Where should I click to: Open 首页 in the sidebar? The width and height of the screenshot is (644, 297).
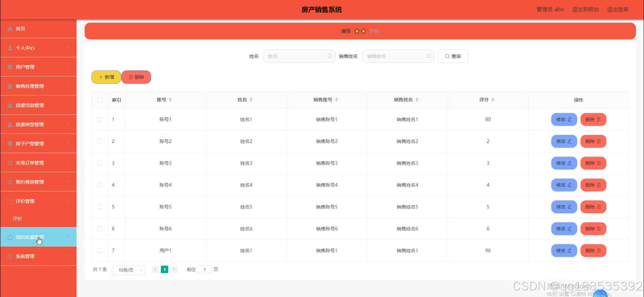(x=38, y=29)
